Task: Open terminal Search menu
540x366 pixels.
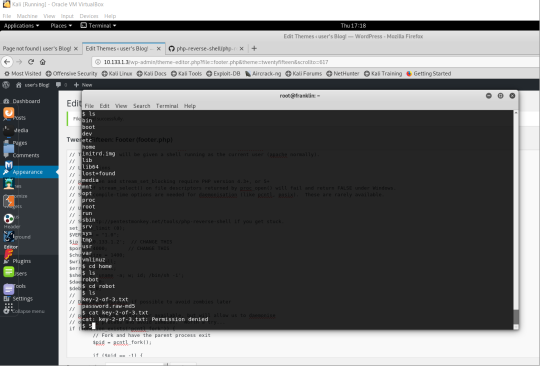Action: 142,106
